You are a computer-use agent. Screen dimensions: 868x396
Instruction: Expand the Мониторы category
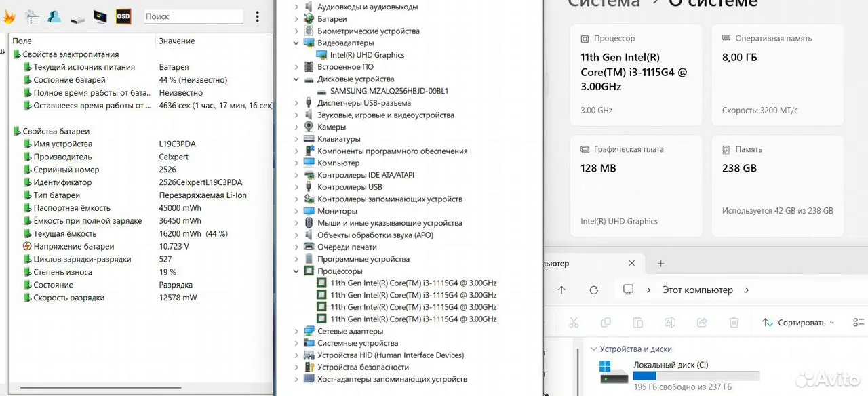point(296,211)
